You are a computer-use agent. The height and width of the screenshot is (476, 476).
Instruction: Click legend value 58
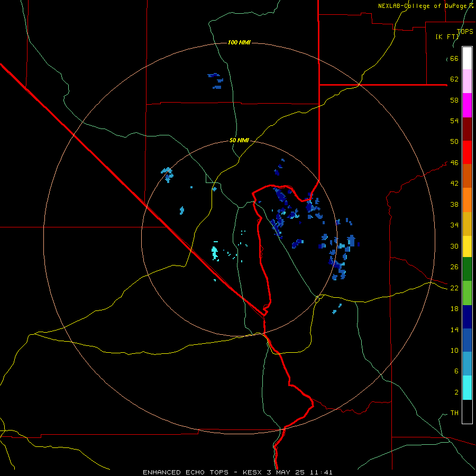(454, 100)
